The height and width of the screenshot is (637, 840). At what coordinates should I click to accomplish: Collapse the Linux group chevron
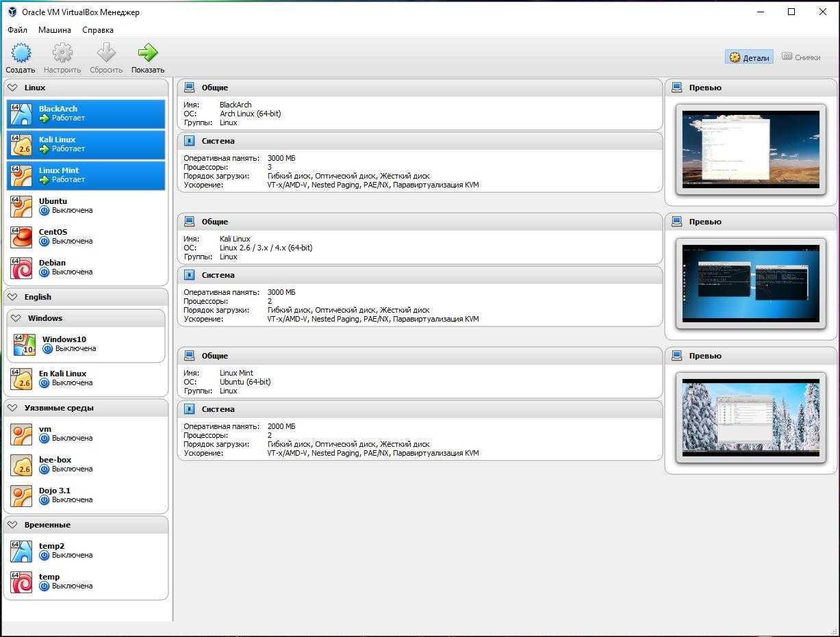12,88
